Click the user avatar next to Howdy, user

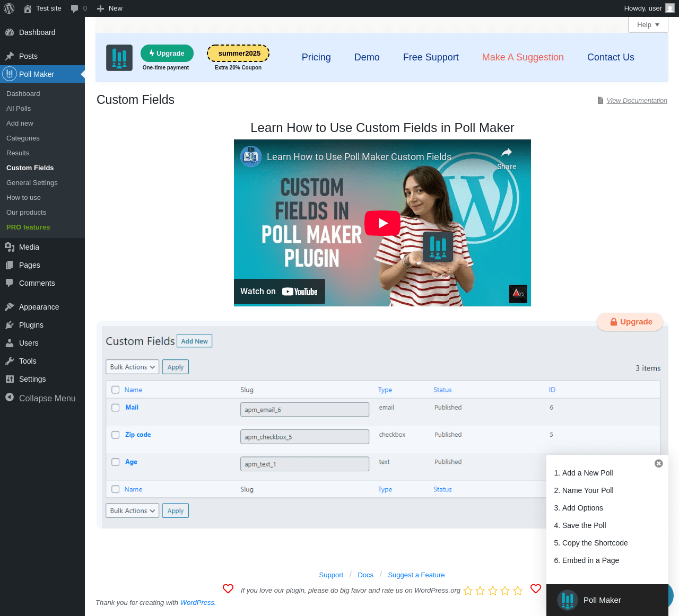pyautogui.click(x=670, y=8)
